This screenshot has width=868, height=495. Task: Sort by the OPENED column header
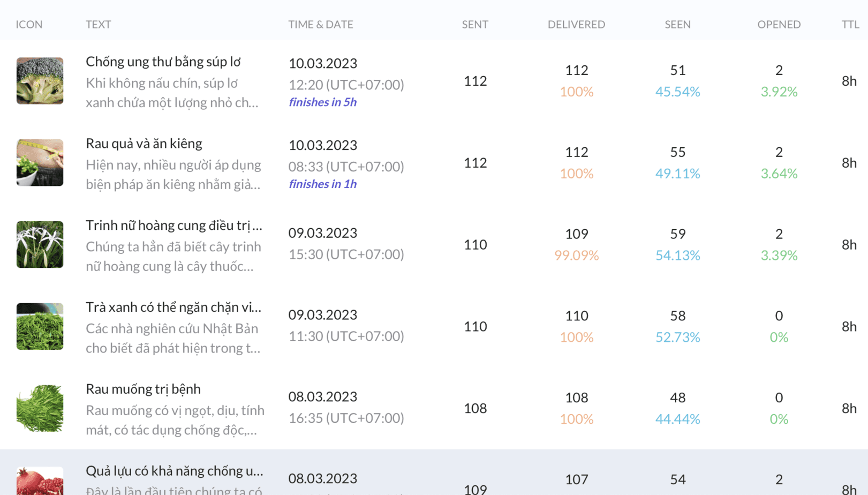[x=779, y=25]
